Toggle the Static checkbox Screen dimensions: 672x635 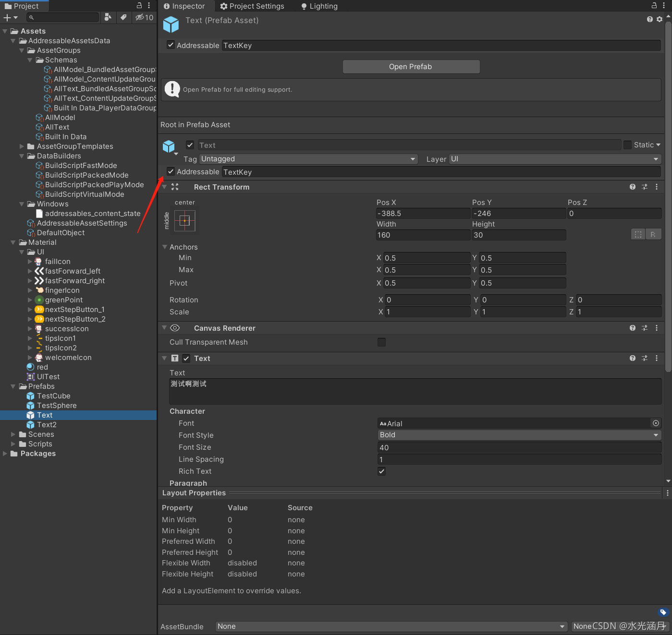click(x=627, y=144)
